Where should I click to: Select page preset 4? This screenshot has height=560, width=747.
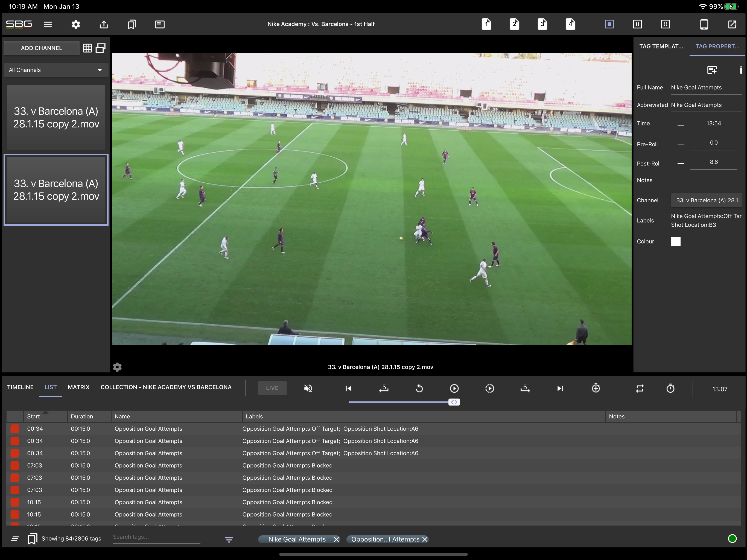(570, 24)
